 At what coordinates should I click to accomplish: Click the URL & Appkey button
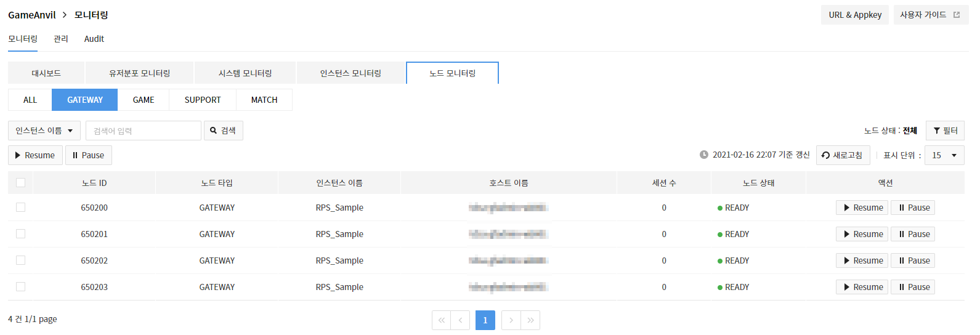[854, 15]
